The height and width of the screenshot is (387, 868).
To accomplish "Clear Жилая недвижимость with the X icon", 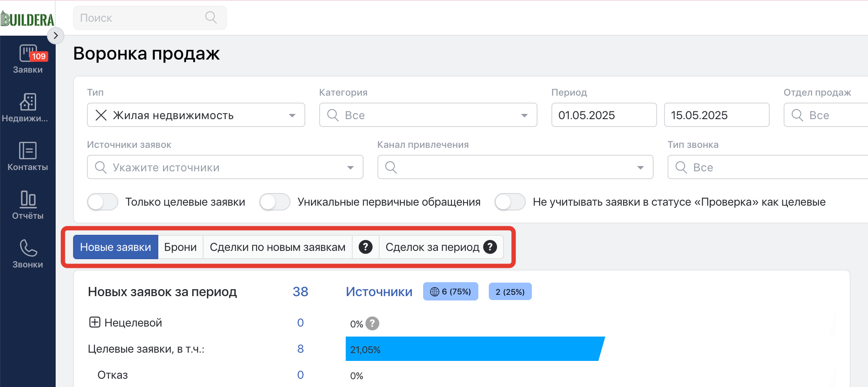I will (x=101, y=115).
